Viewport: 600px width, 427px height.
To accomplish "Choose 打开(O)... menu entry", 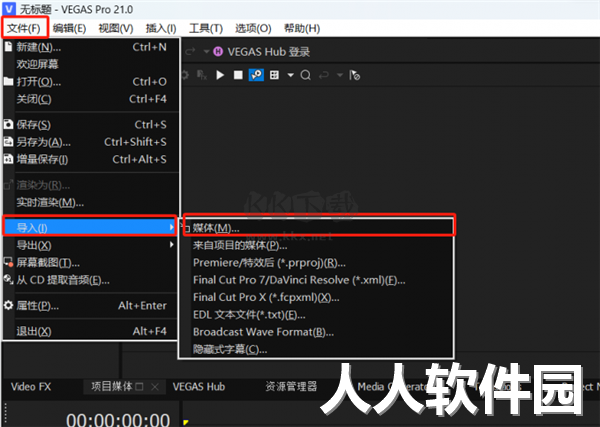I will (91, 81).
